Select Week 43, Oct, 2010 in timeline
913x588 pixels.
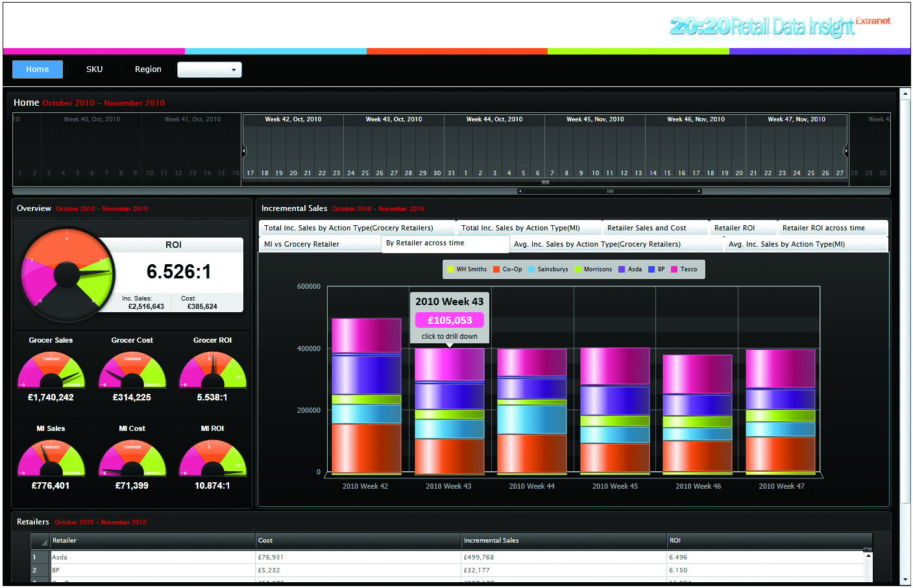point(394,119)
